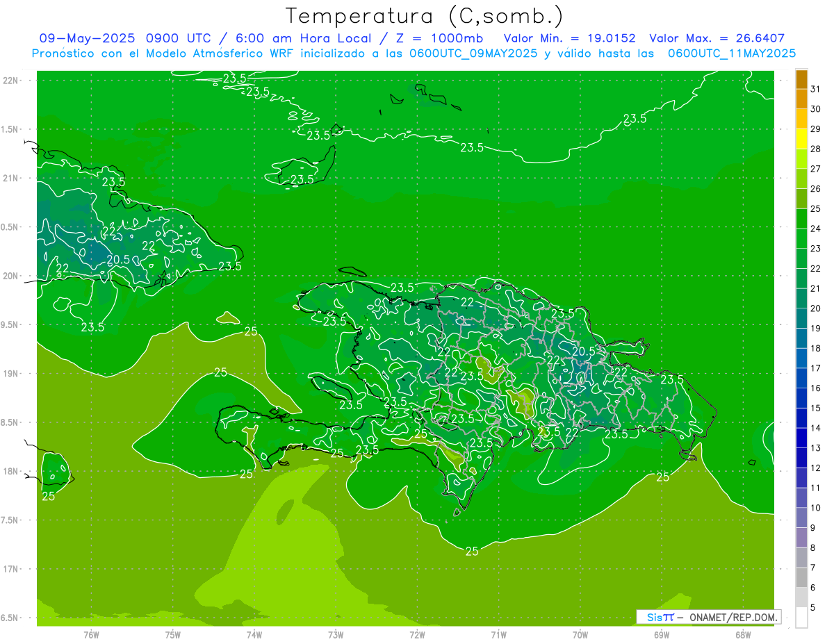The height and width of the screenshot is (644, 834).
Task: Click the '0600UTC_11MAY2025' valid-until time
Action: [x=731, y=53]
